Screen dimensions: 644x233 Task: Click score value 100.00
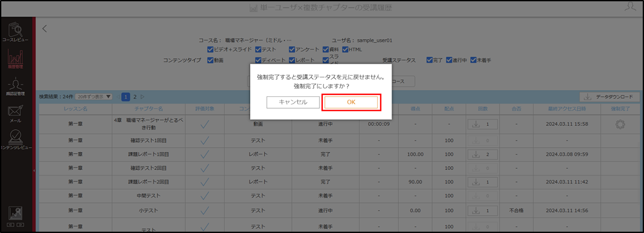[x=415, y=154]
